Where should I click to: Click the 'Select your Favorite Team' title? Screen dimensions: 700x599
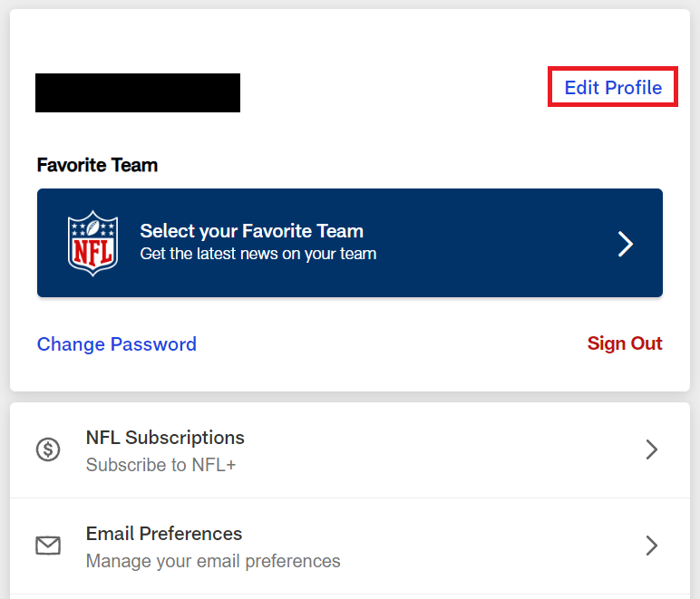251,231
